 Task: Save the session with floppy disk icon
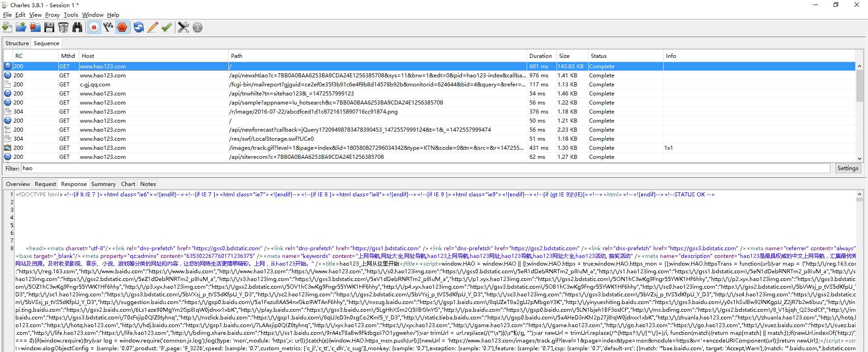(49, 28)
